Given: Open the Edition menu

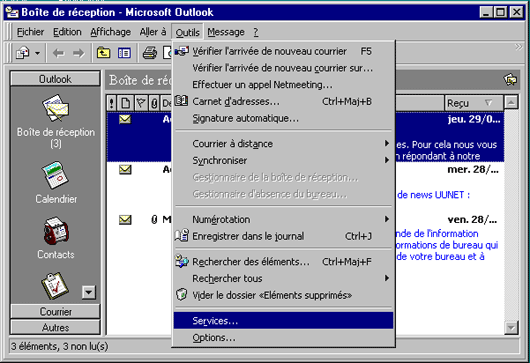Looking at the screenshot, I should (x=67, y=32).
